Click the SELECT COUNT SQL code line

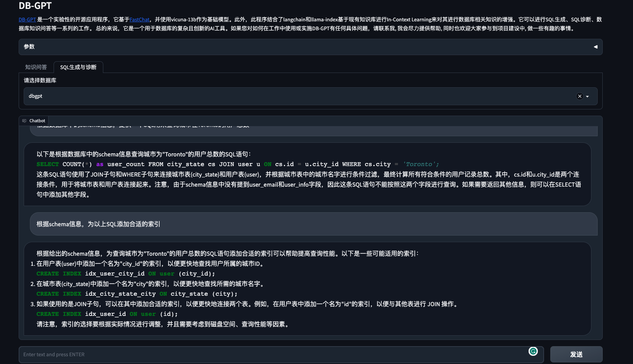[237, 164]
